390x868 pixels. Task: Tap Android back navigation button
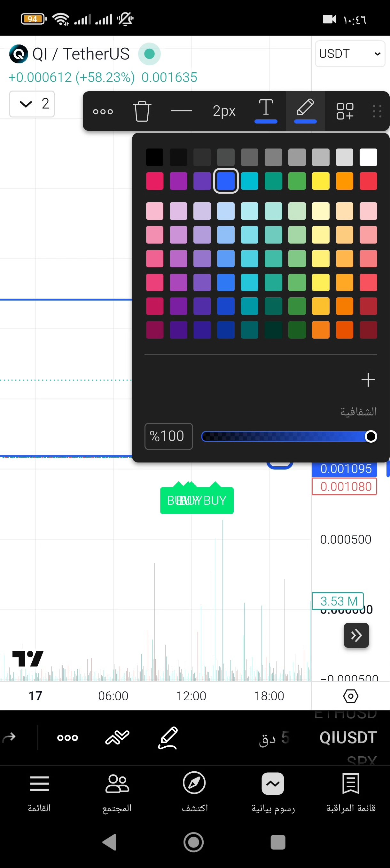click(x=109, y=842)
